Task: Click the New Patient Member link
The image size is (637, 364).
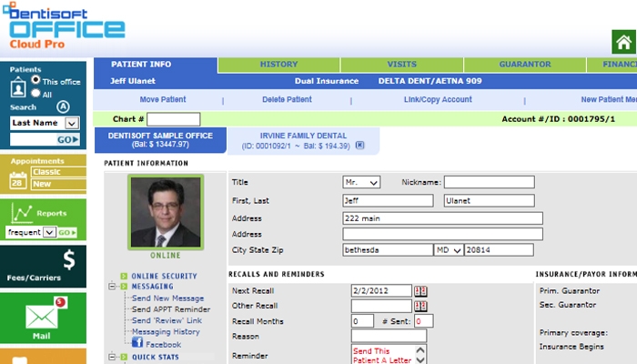Action: tap(609, 99)
